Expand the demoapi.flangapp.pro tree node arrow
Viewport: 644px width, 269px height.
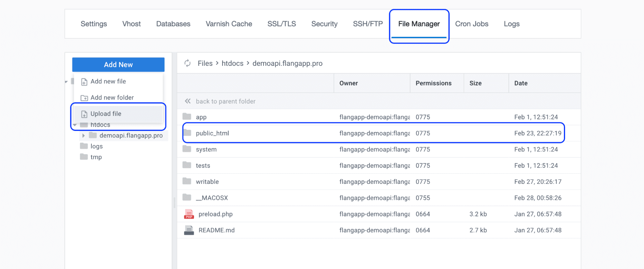click(x=83, y=135)
